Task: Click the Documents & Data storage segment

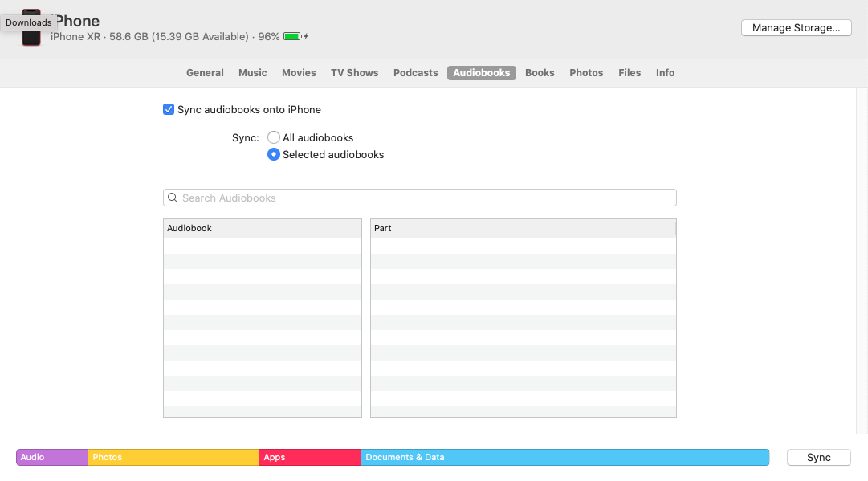Action: click(565, 457)
